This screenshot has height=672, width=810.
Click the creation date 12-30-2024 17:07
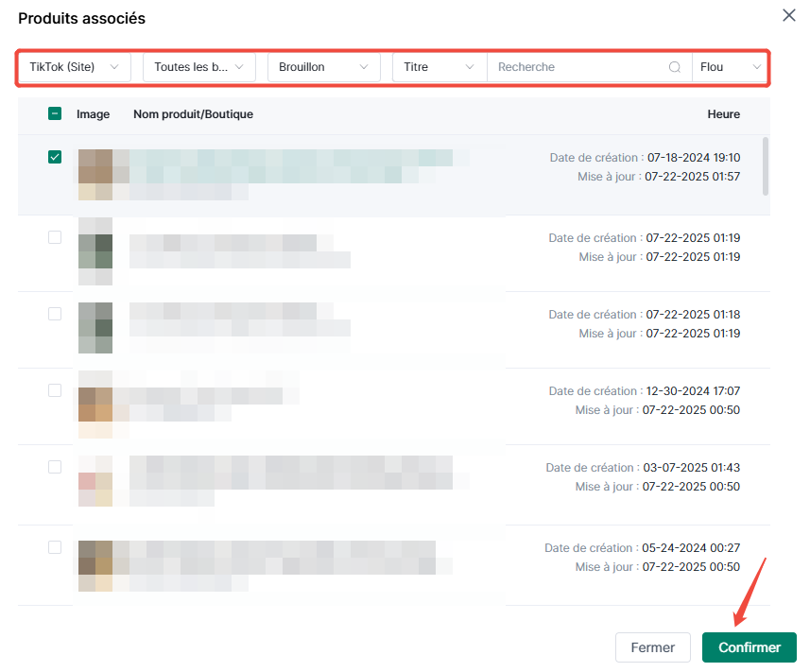click(x=693, y=391)
